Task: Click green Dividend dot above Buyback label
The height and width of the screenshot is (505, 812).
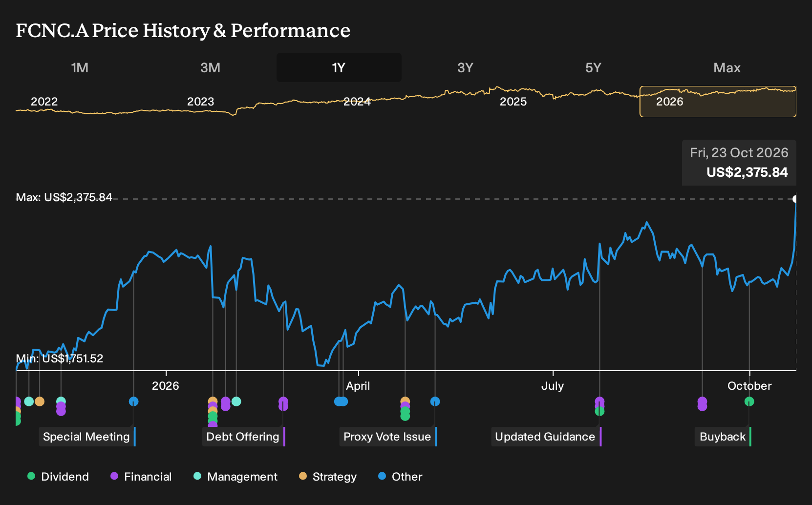Action: pyautogui.click(x=749, y=401)
